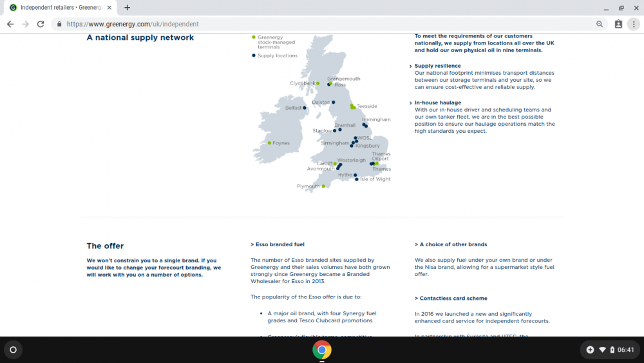
Task: Close the Independent retailers tab
Action: [109, 7]
